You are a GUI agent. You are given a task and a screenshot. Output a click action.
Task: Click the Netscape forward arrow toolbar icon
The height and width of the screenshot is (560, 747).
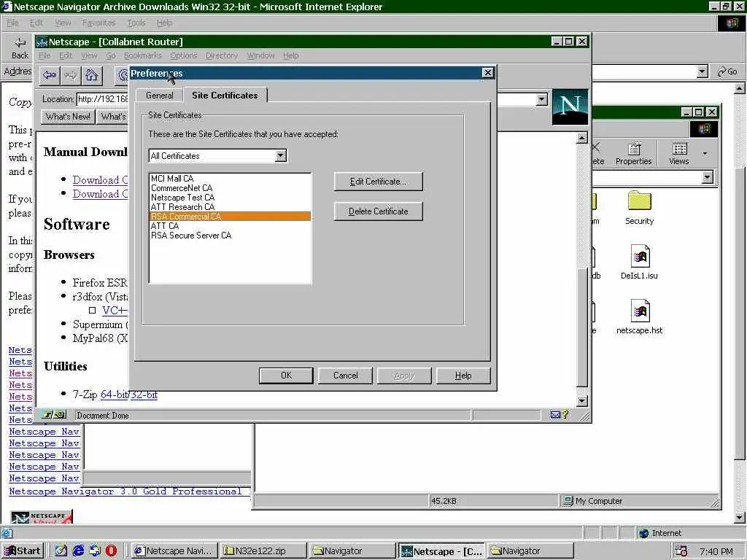[71, 75]
